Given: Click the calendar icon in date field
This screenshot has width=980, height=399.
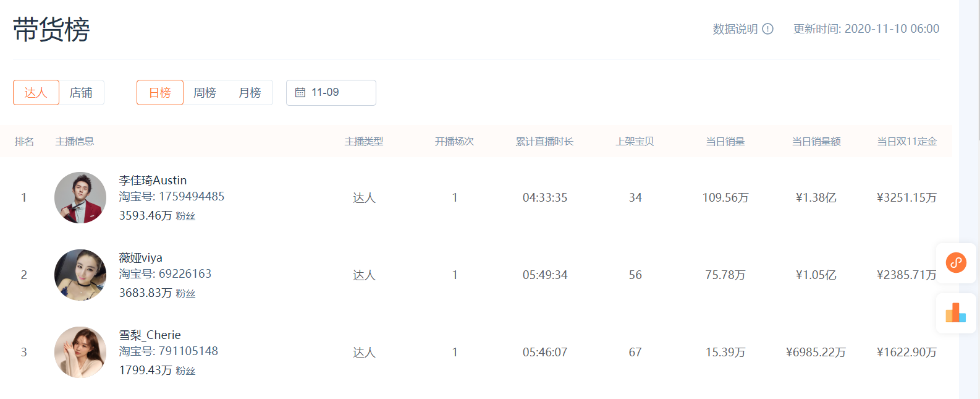Looking at the screenshot, I should click(300, 93).
